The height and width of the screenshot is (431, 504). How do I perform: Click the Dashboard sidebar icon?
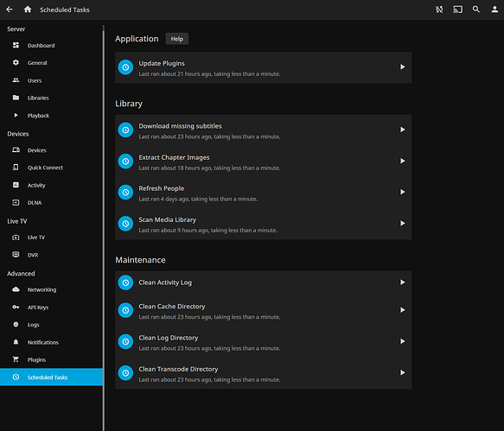[x=16, y=45]
